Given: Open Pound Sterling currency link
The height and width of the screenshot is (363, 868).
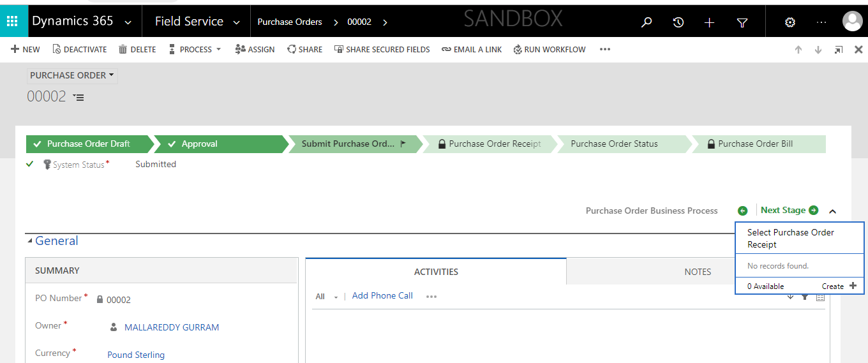Looking at the screenshot, I should (136, 355).
